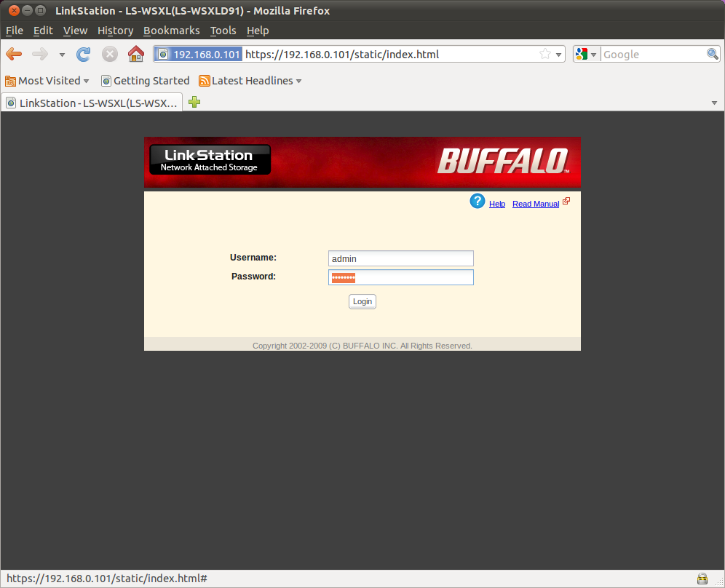This screenshot has width=725, height=588.
Task: Open the View menu
Action: click(x=76, y=31)
